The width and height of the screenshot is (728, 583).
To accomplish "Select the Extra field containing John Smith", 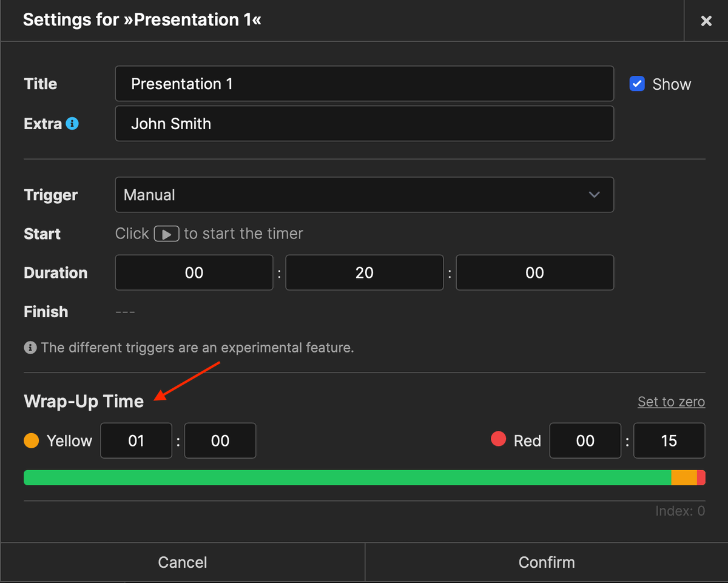I will (364, 123).
